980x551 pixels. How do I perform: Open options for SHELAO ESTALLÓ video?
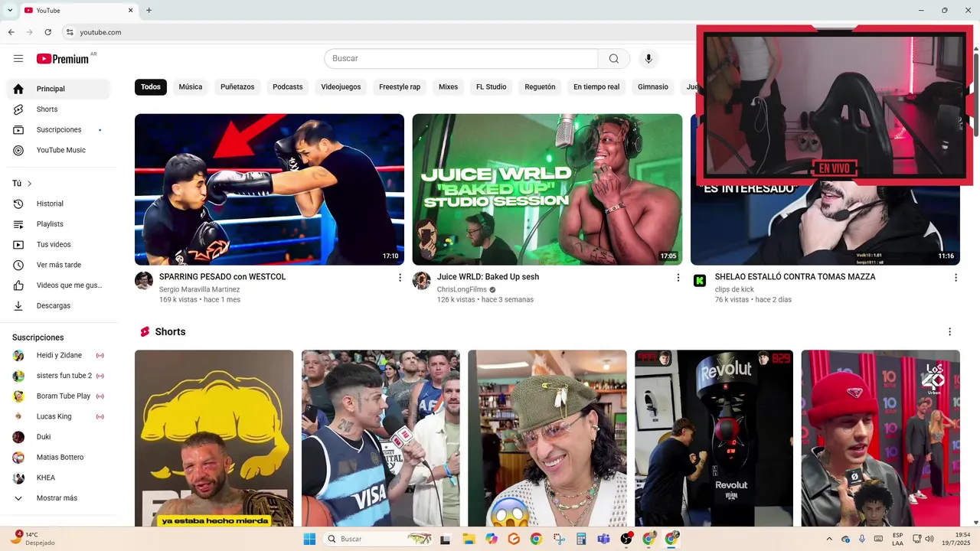(955, 278)
